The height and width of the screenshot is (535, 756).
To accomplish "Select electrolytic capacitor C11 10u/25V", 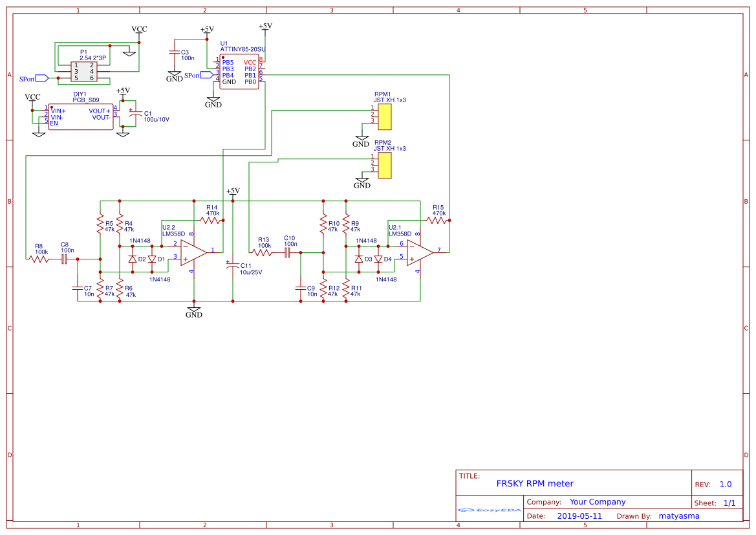I will [x=234, y=267].
